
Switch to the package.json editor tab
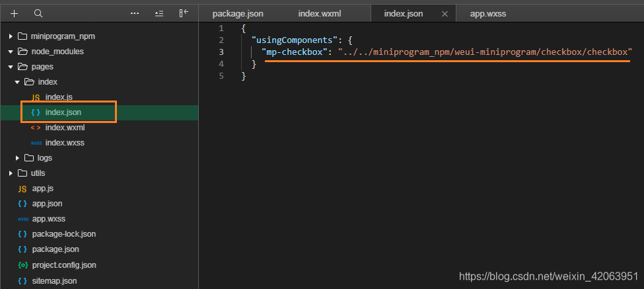(x=238, y=14)
